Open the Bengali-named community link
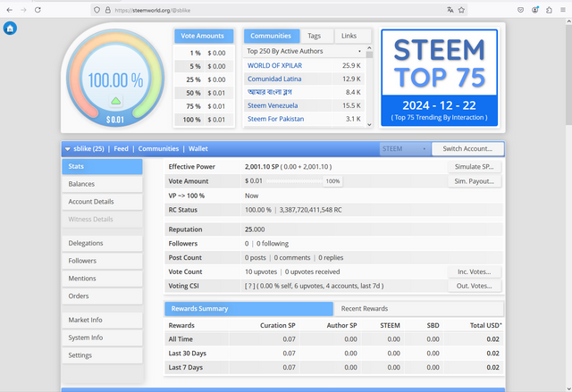The width and height of the screenshot is (572, 392). click(x=270, y=92)
